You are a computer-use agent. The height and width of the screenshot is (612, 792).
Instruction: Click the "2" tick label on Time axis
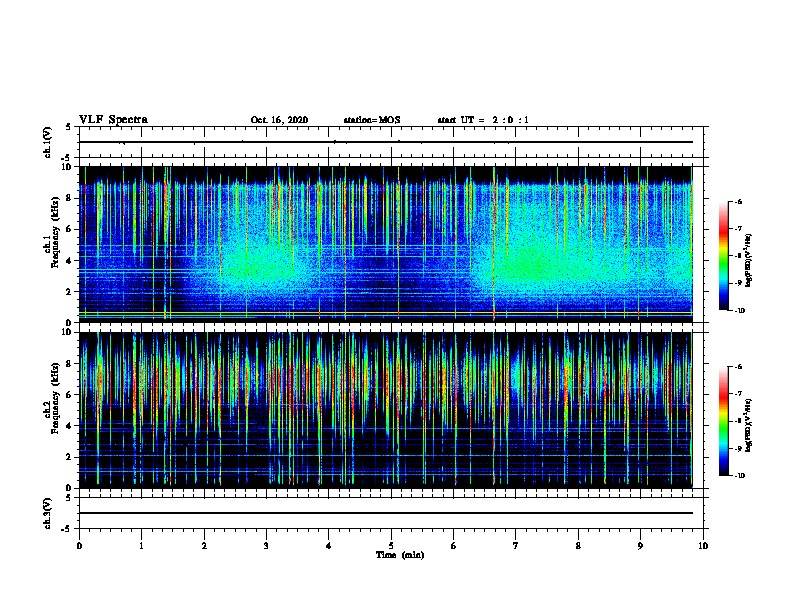click(204, 546)
